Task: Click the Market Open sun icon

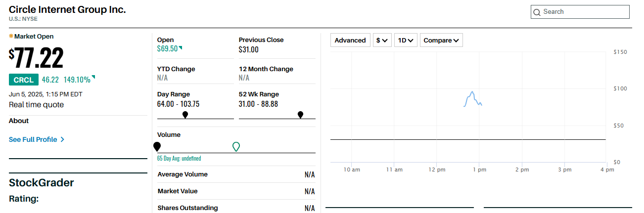Action: tap(11, 37)
